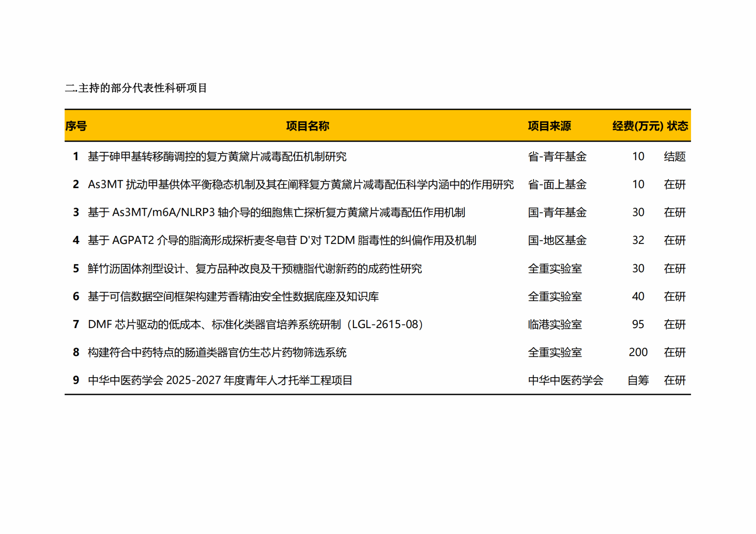Click the section heading 二.主持的部分代表性科研项目
Screen dimensions: 756x534
tap(136, 88)
